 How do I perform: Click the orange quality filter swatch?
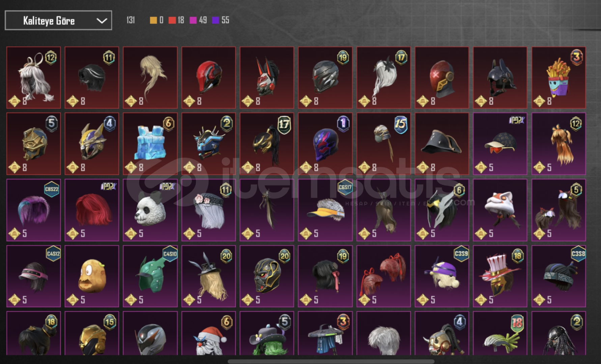point(153,20)
